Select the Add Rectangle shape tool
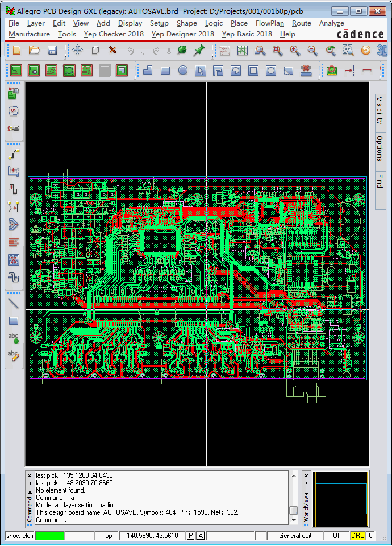 click(165, 71)
